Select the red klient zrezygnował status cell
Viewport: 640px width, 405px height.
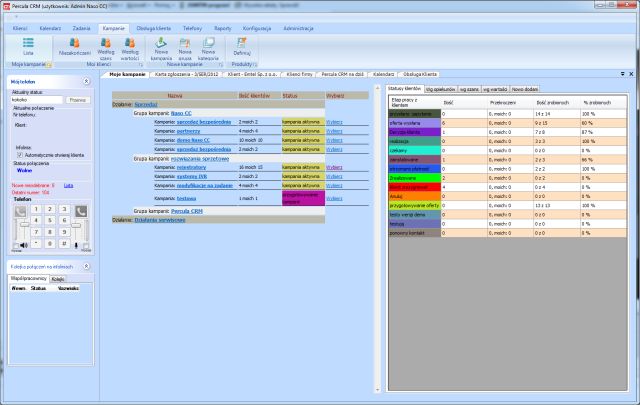pyautogui.click(x=414, y=187)
